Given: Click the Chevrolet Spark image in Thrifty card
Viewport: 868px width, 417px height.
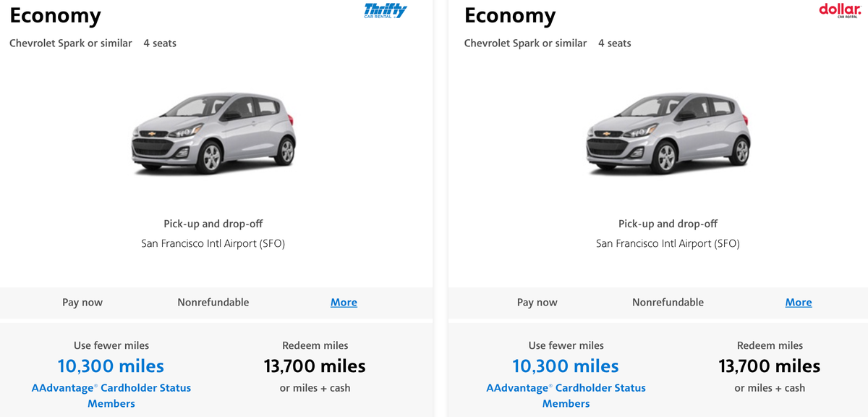Looking at the screenshot, I should [x=213, y=135].
